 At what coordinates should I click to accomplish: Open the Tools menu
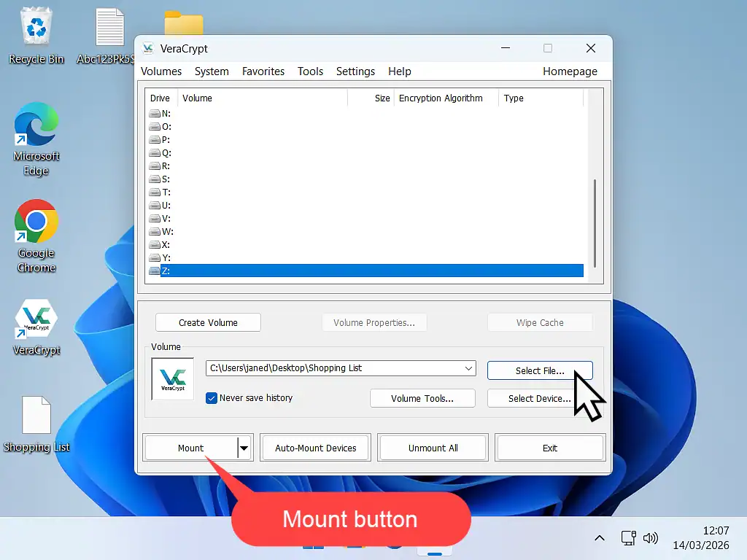[310, 71]
